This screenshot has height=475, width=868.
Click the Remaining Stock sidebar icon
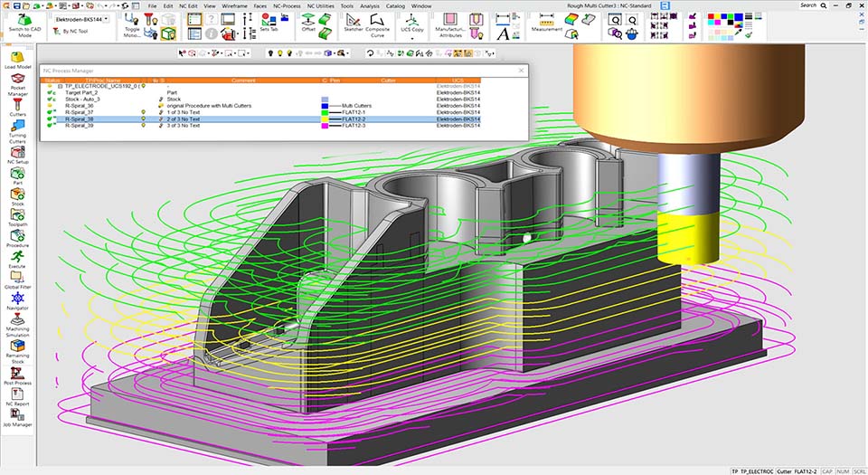click(17, 347)
